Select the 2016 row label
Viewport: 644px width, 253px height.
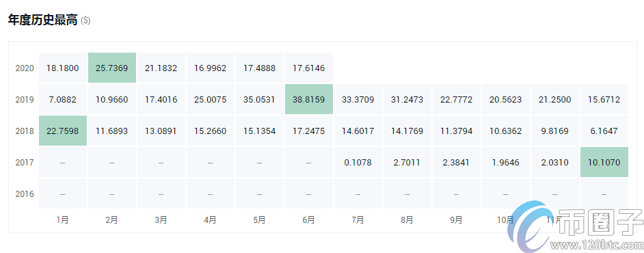coord(25,194)
